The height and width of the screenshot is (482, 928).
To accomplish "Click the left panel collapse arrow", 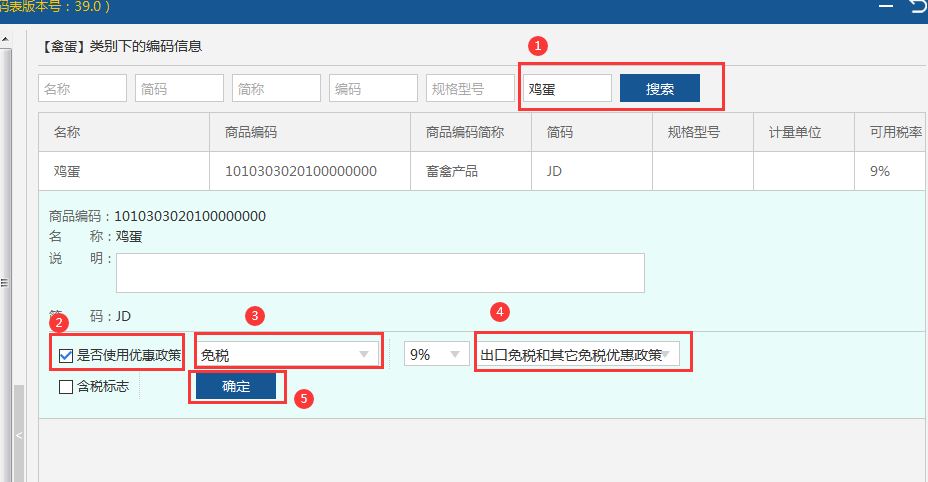I will 18,436.
